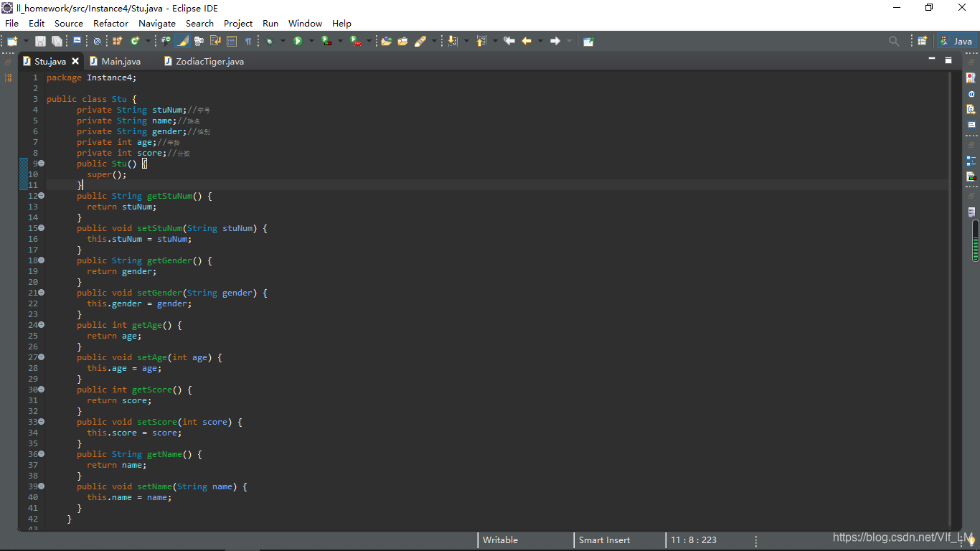Click Run Last Tool external tools icon

pyautogui.click(x=355, y=41)
